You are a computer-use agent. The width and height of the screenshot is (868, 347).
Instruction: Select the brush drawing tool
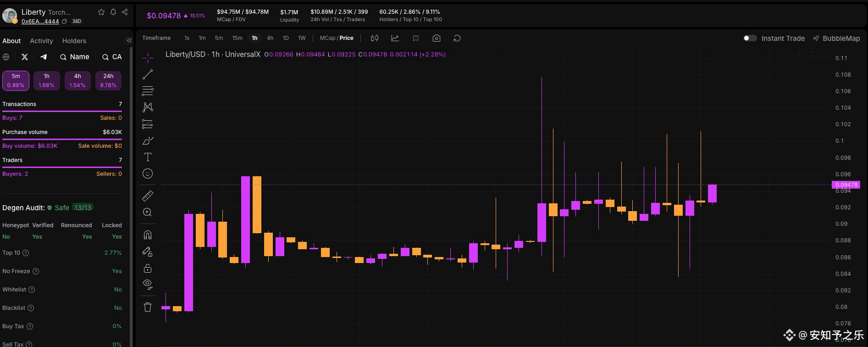[x=148, y=140]
